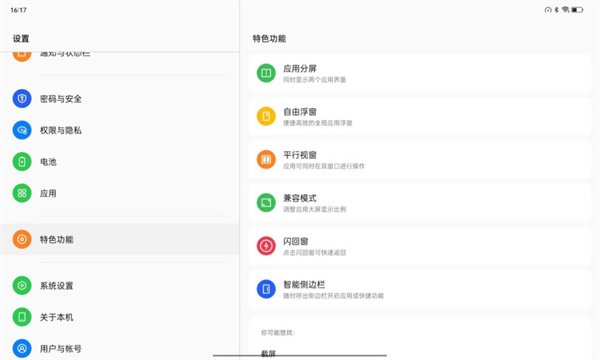Tap the green 关于本机 device icon
Screen dimensions: 600x360
point(22,317)
